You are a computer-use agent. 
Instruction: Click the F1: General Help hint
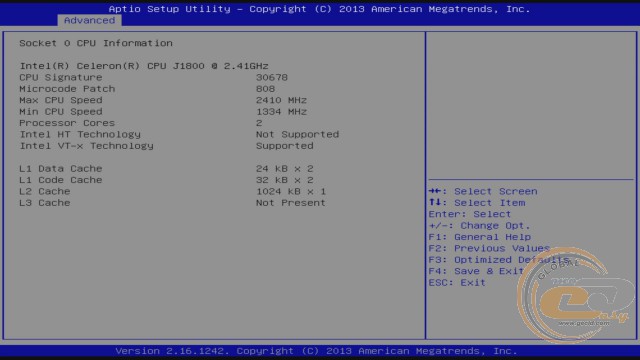(480, 237)
